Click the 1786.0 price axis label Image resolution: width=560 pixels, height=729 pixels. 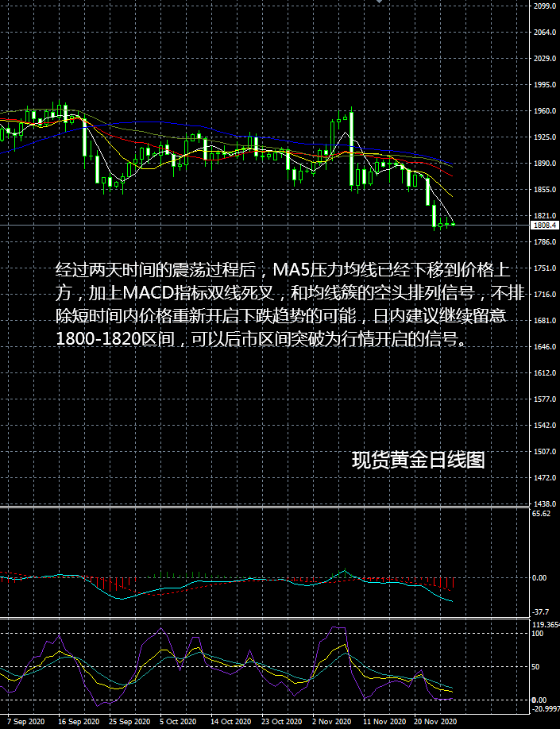545,242
